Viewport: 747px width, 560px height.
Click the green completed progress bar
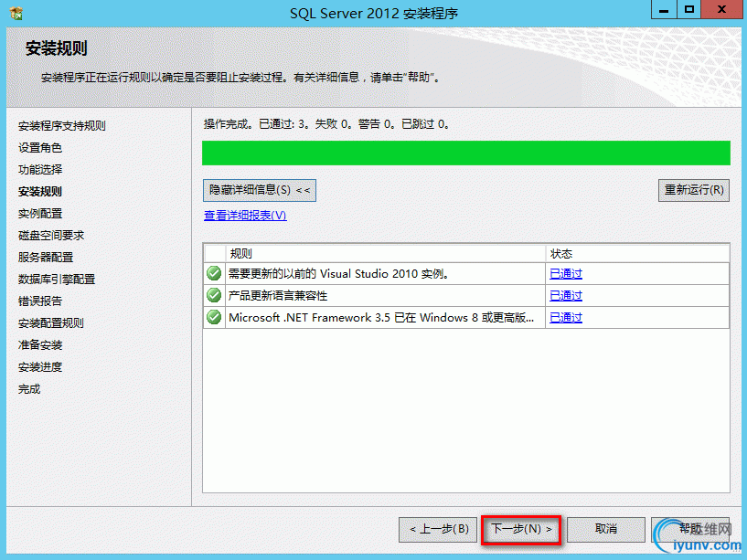pos(466,153)
